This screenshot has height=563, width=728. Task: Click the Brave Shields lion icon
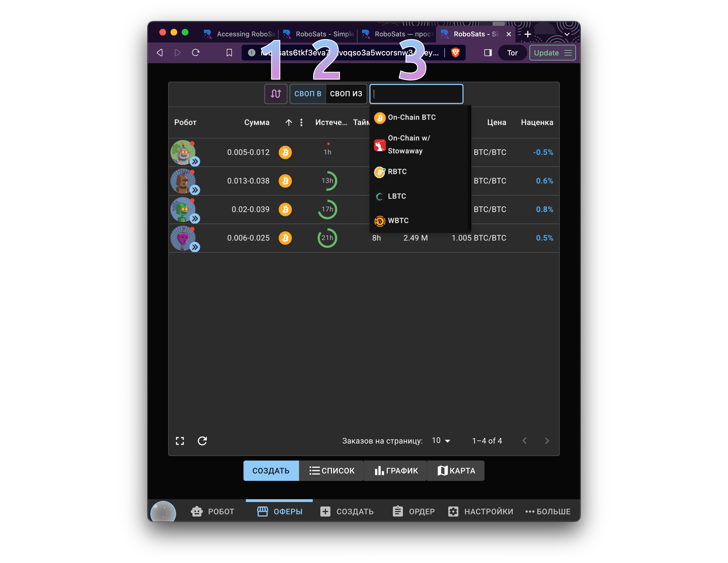click(x=455, y=53)
